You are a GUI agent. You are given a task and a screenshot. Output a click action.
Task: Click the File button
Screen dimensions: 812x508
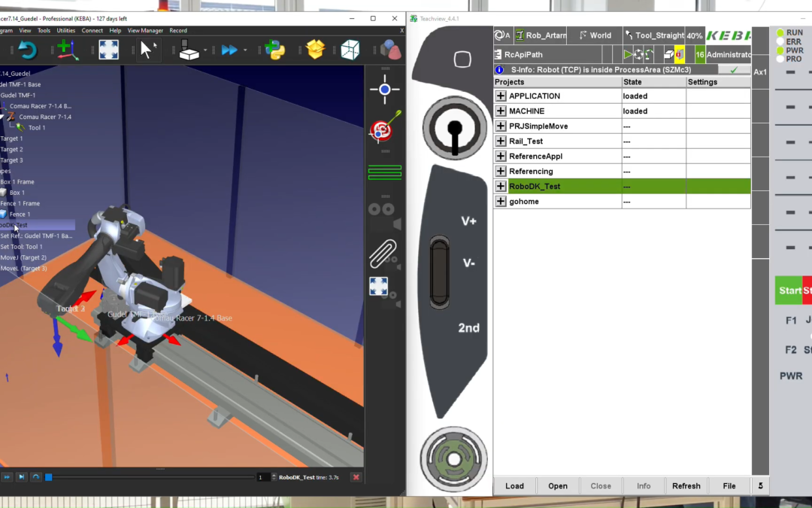click(x=729, y=485)
